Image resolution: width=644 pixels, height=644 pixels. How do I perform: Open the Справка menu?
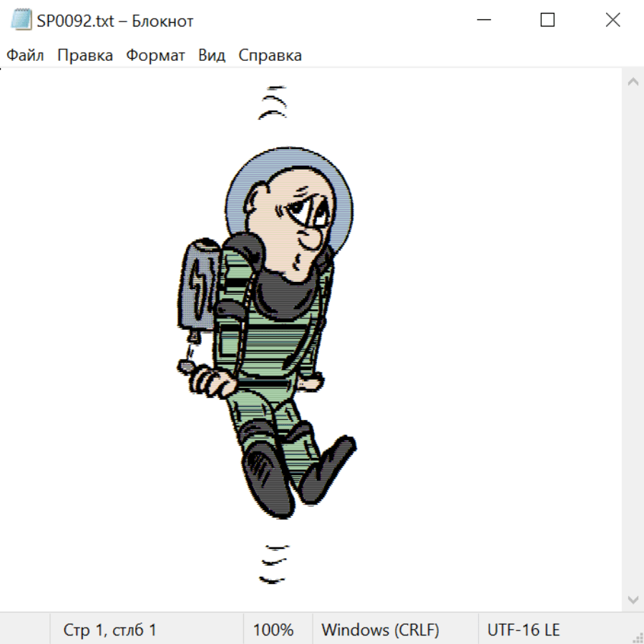[x=270, y=56]
